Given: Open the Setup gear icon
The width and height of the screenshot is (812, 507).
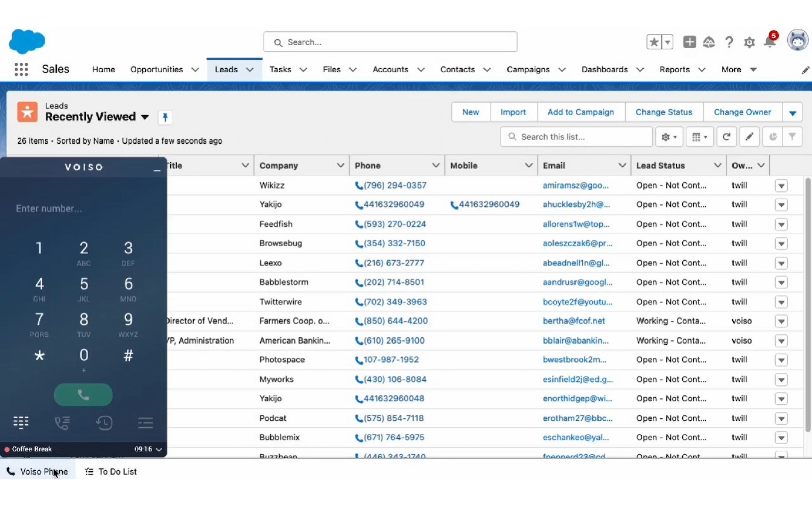Looking at the screenshot, I should click(x=749, y=42).
